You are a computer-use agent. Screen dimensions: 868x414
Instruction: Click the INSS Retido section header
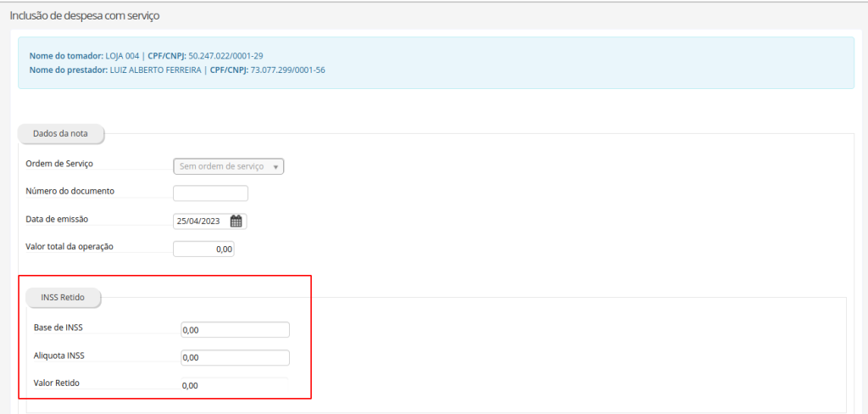click(64, 298)
